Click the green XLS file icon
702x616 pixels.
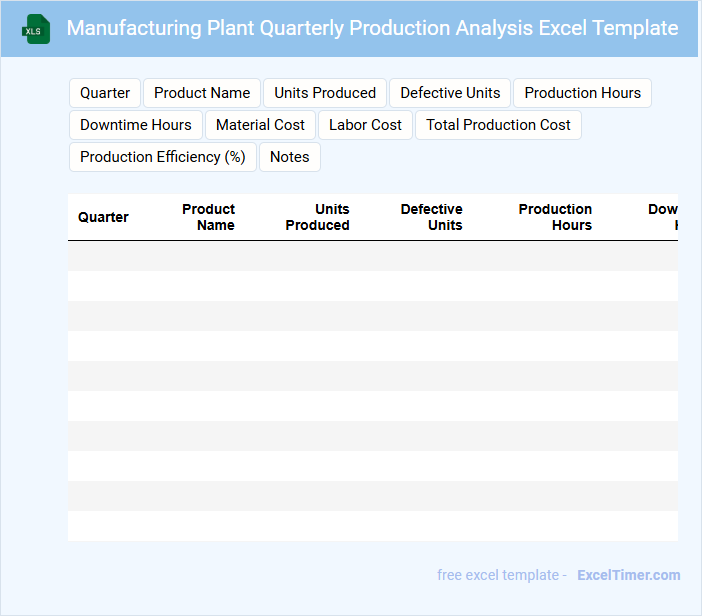(x=36, y=29)
